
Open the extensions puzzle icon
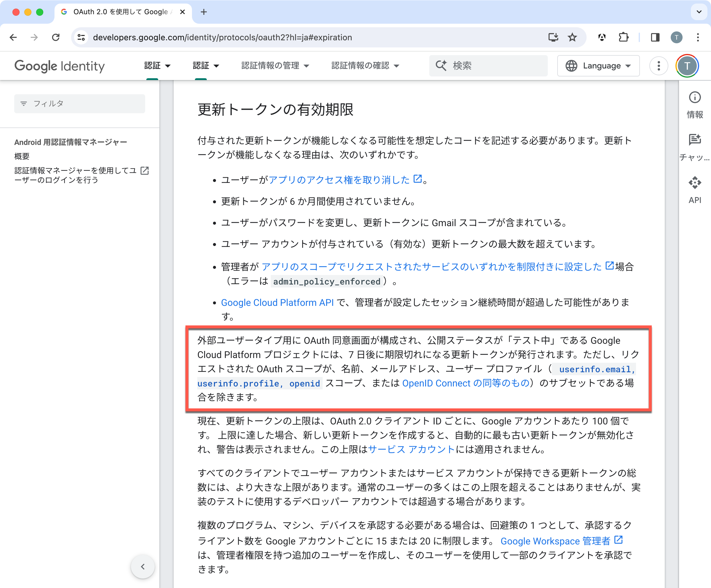click(x=623, y=37)
